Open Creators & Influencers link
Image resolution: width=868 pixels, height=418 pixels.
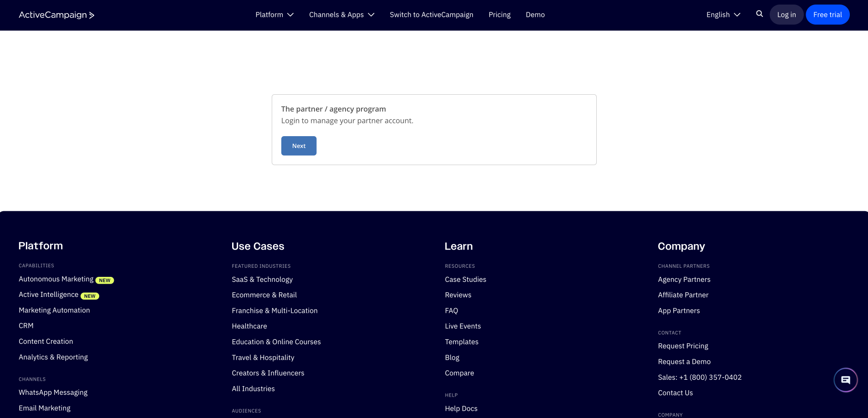[x=268, y=373]
